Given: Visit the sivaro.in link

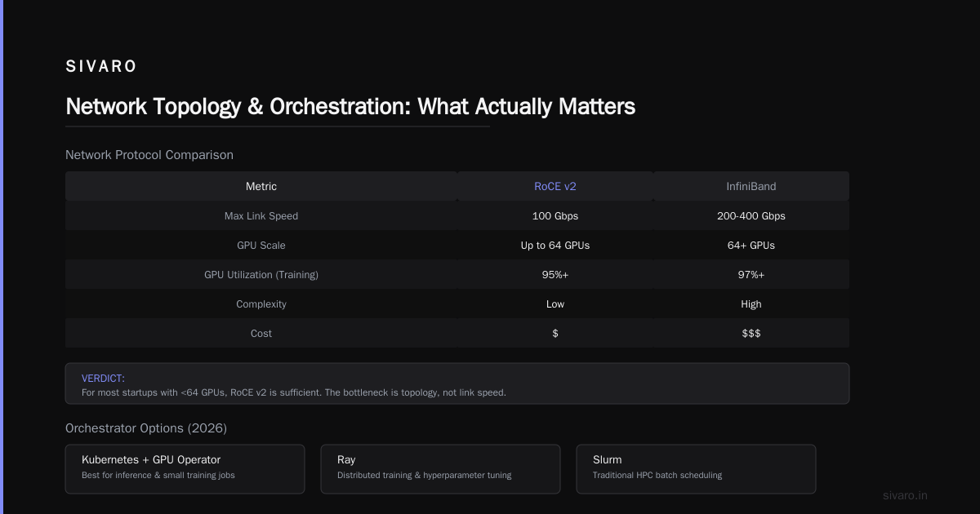Looking at the screenshot, I should [x=905, y=495].
